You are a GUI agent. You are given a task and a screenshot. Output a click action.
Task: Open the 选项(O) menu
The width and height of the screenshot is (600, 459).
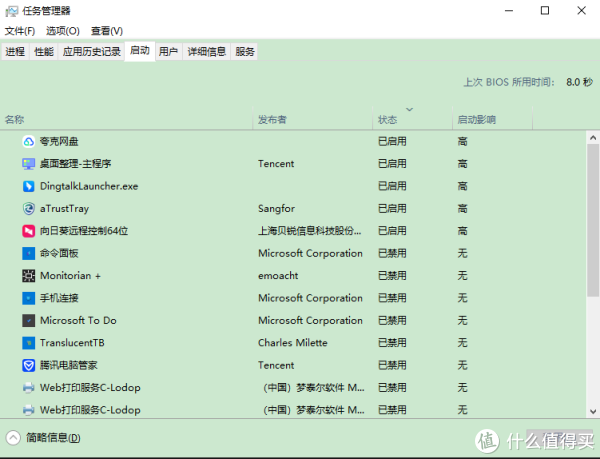(63, 31)
